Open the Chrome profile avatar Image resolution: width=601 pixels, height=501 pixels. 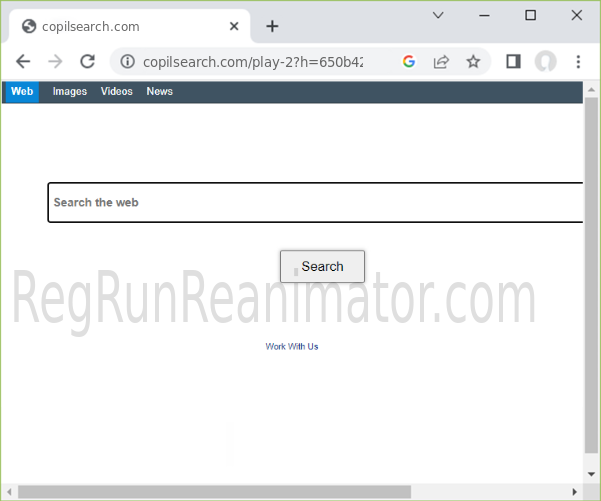pos(545,61)
